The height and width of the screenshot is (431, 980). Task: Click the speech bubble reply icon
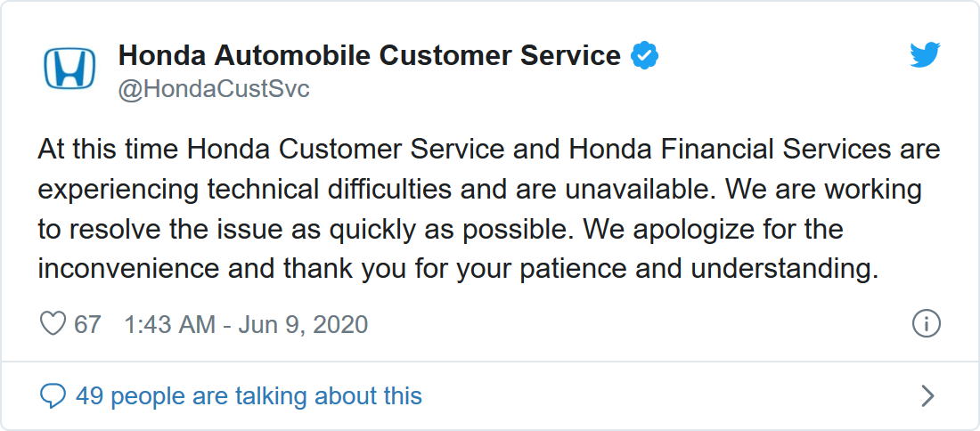(53, 395)
